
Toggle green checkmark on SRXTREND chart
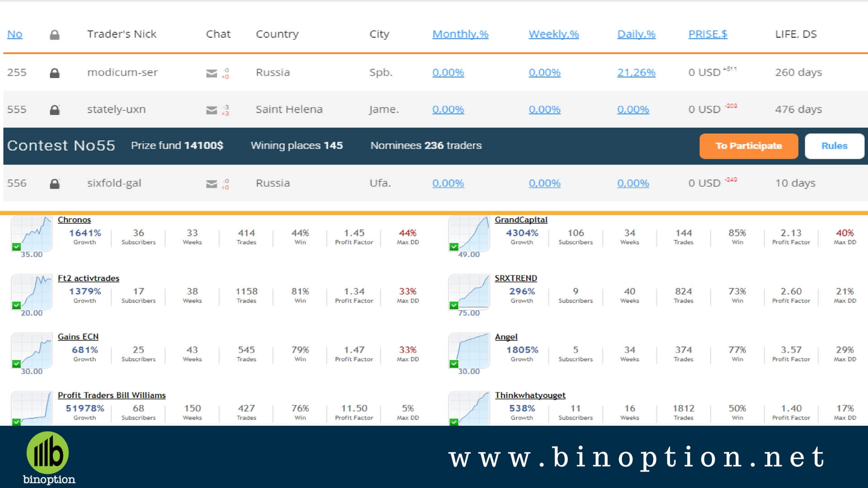coord(454,305)
